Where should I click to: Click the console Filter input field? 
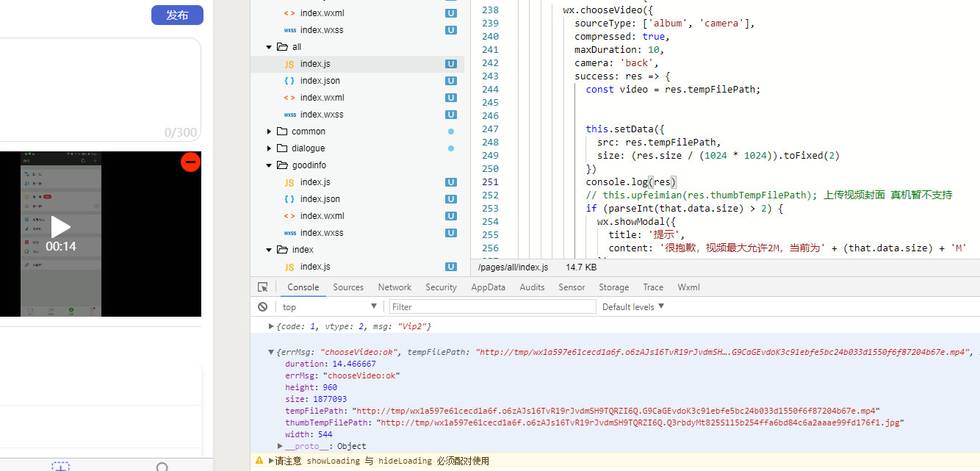click(x=492, y=307)
